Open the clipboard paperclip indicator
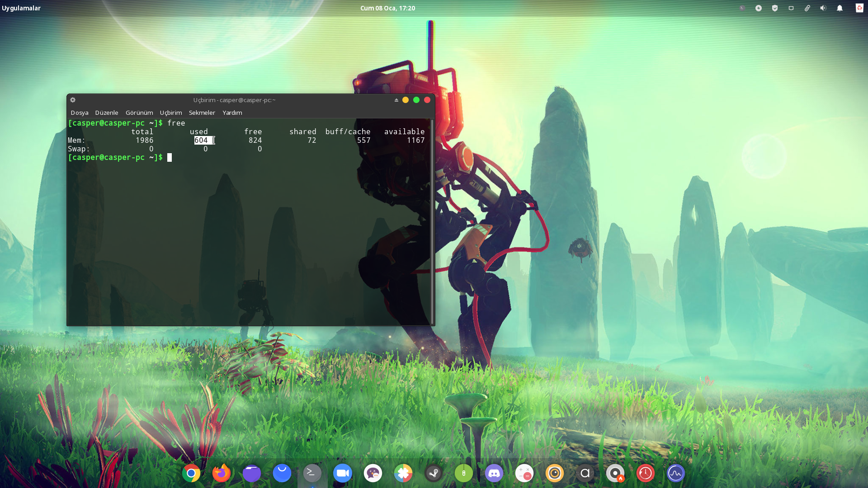 (807, 8)
